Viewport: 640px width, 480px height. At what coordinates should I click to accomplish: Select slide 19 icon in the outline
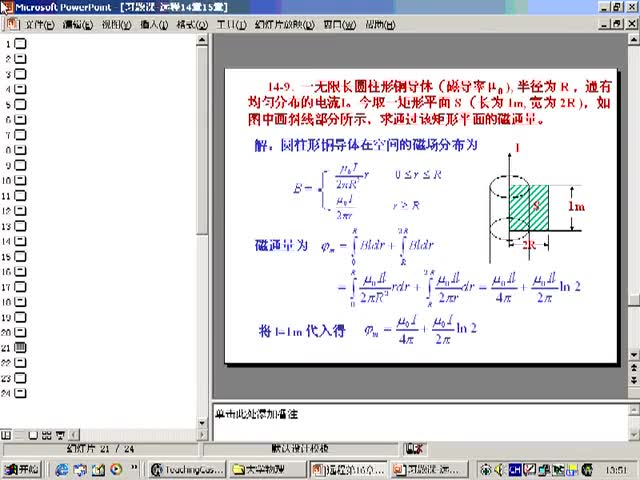click(x=20, y=317)
